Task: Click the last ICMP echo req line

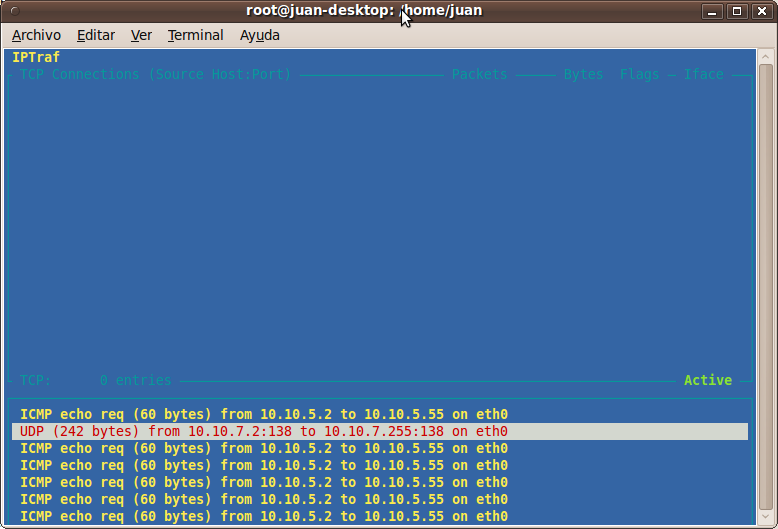Action: (264, 516)
